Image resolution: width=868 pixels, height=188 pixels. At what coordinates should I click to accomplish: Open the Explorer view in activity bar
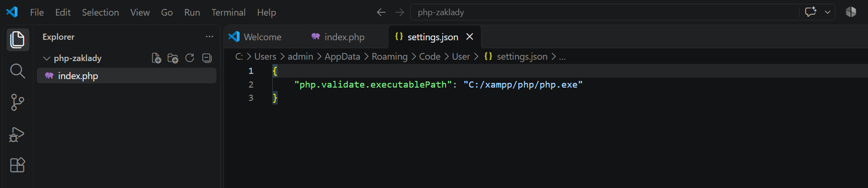coord(17,40)
